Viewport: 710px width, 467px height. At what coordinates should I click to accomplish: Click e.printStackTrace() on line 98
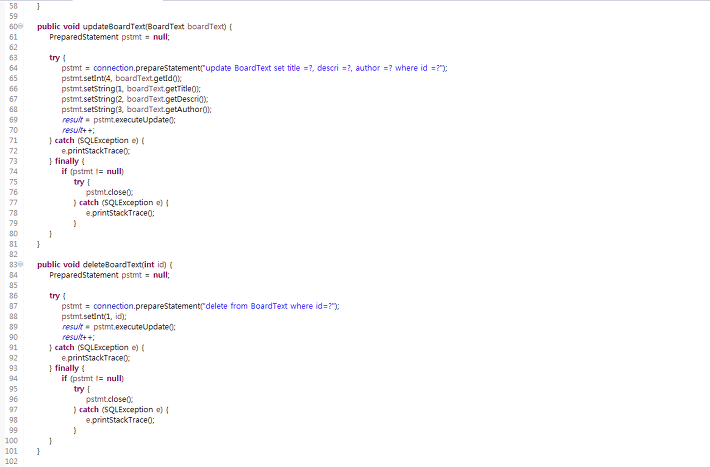tap(120, 420)
